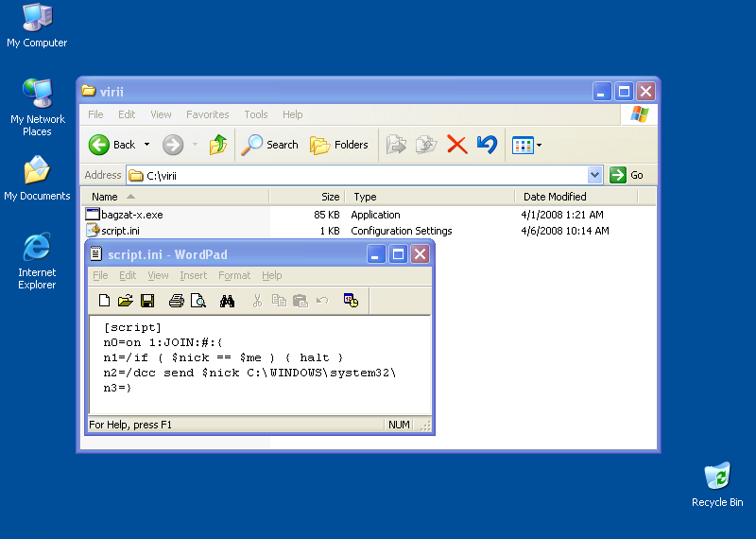Toggle Explorer Folders pane button
Screen dimensions: 756x539
[x=339, y=145]
